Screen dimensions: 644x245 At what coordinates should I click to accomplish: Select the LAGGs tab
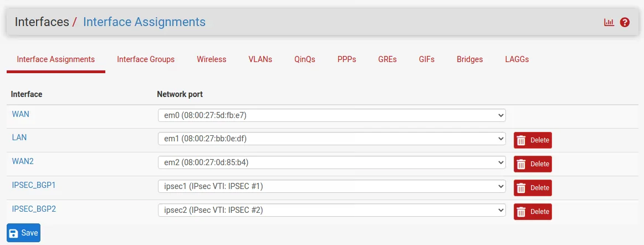[517, 59]
